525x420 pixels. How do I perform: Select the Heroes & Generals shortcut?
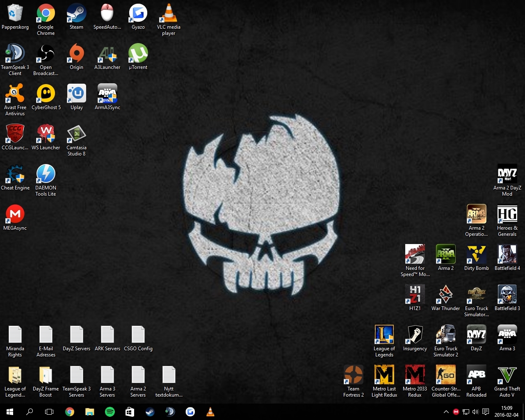[507, 221]
